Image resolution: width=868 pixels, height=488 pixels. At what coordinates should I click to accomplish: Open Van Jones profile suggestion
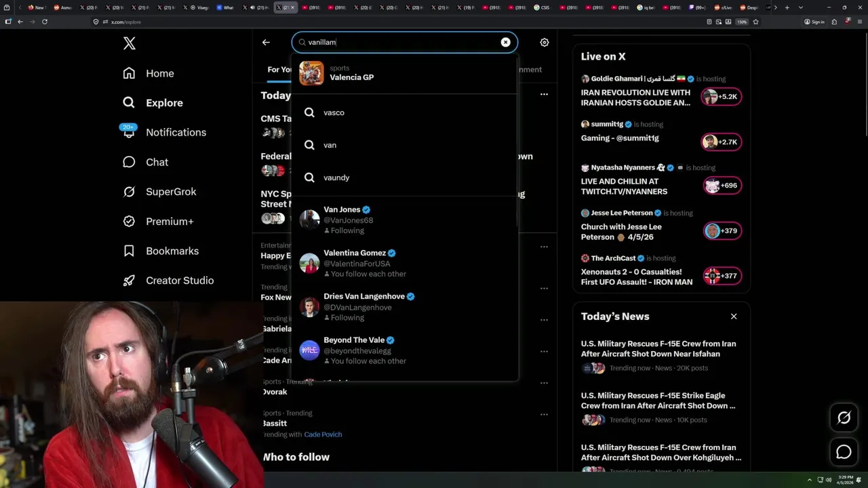tap(405, 220)
